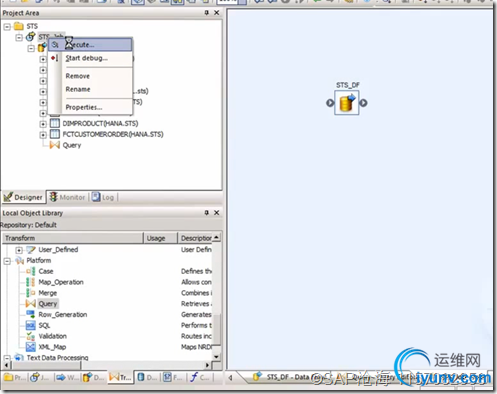The image size is (497, 394).
Task: Click the STS_Job job icon
Action: point(30,36)
